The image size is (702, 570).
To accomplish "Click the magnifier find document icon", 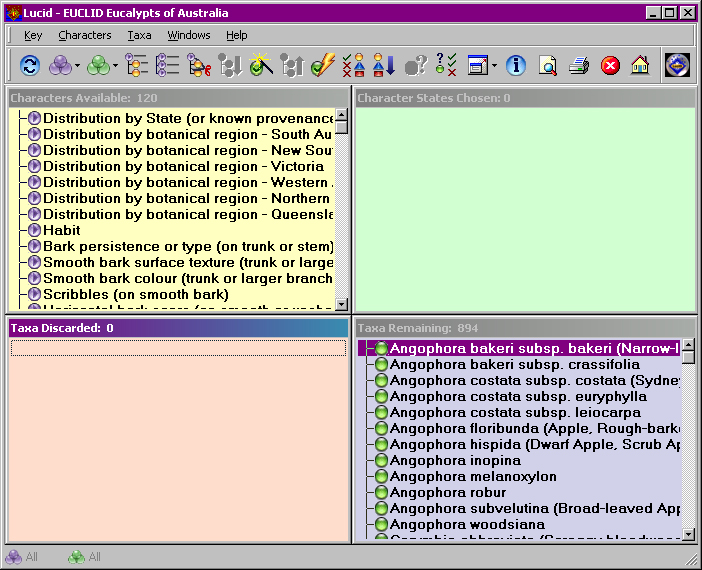I will pos(548,66).
